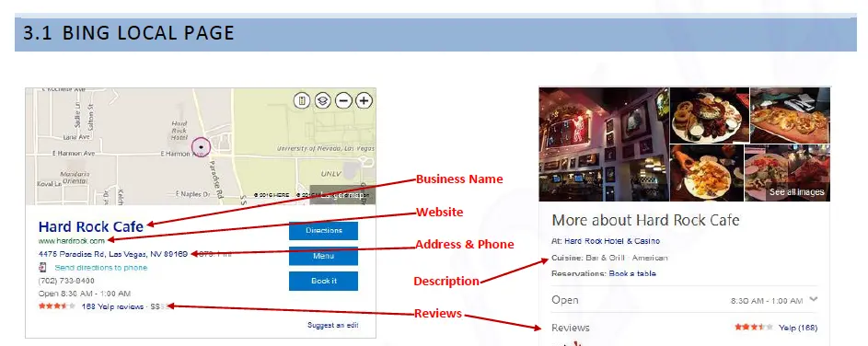868x346 pixels.
Task: Click the Directions button
Action: click(x=323, y=231)
